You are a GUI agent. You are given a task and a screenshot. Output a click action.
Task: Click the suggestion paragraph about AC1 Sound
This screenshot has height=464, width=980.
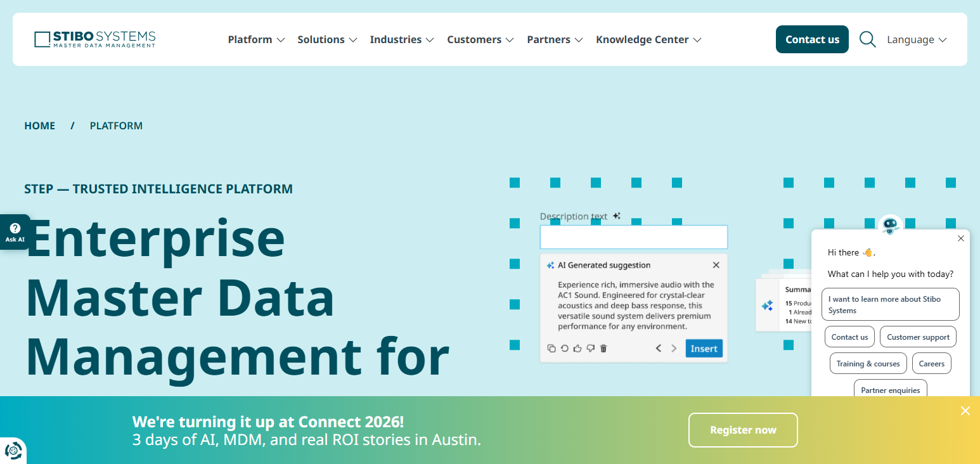click(636, 306)
